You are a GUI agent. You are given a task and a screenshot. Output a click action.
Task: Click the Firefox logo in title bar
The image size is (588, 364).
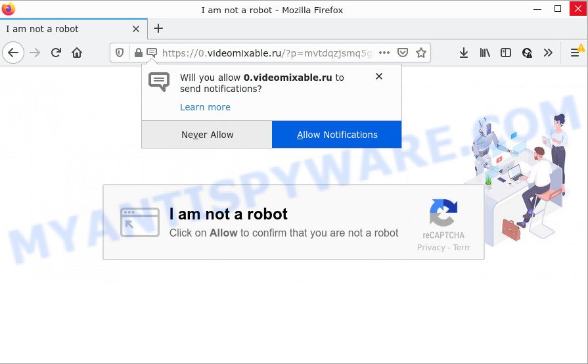click(x=9, y=9)
